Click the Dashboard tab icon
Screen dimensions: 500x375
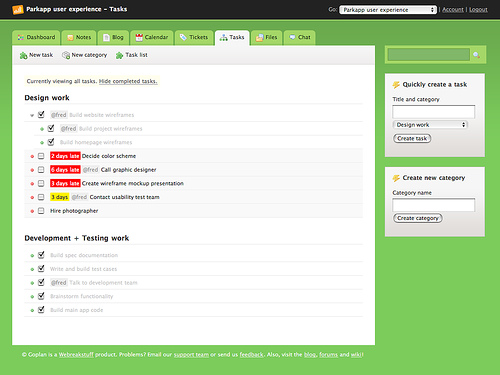click(x=21, y=37)
